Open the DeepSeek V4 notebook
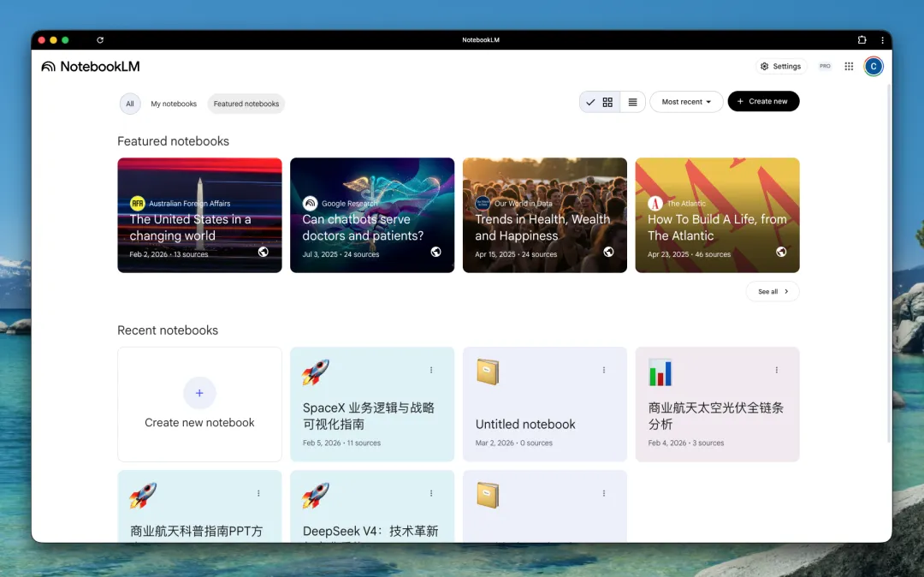 pos(372,506)
